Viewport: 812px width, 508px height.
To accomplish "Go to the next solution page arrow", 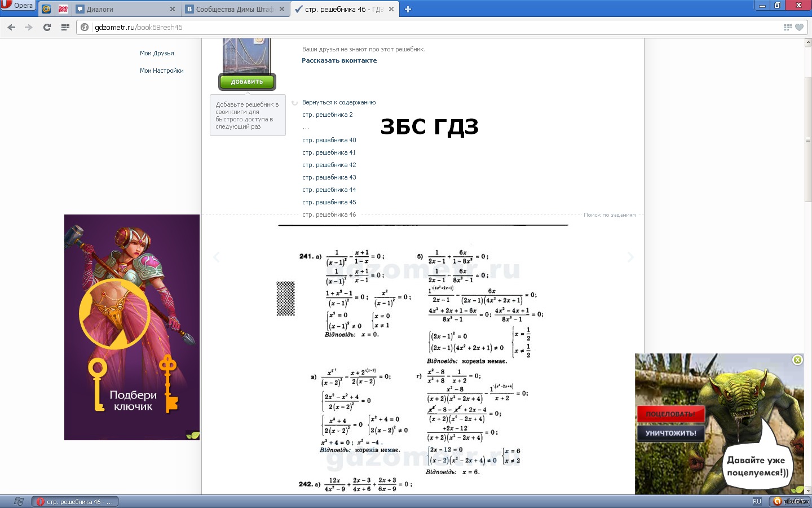I will coord(630,257).
